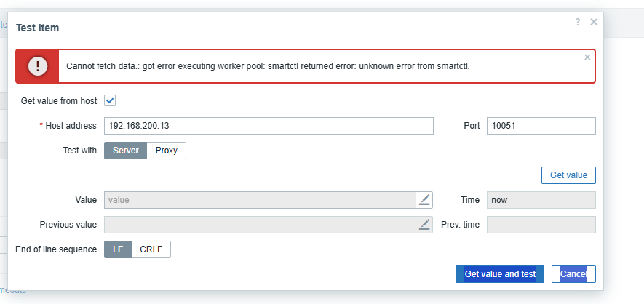Dismiss the smartctl error message
This screenshot has width=644, height=304.
coord(587,57)
